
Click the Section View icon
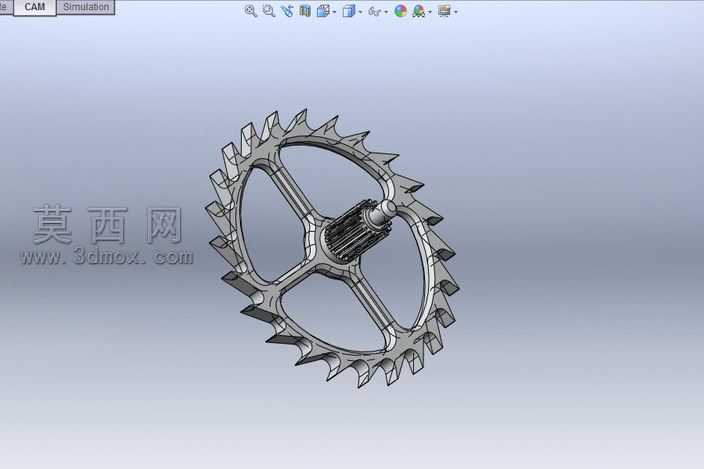click(305, 11)
